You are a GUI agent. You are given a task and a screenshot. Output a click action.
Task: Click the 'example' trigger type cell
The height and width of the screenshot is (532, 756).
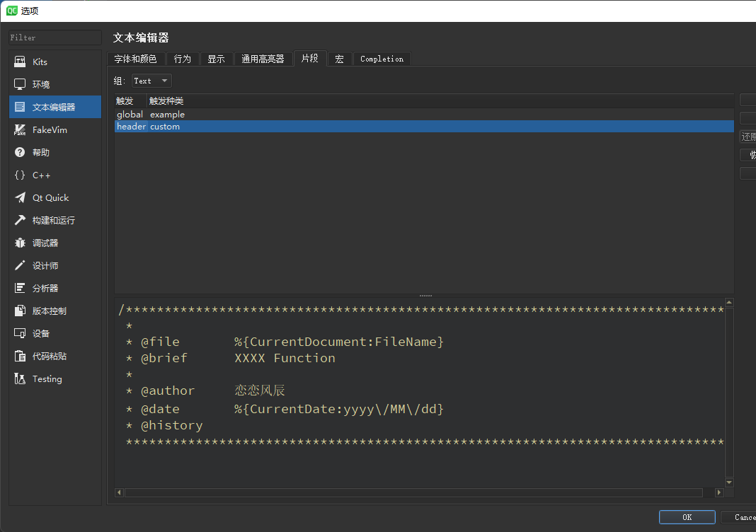coord(167,114)
